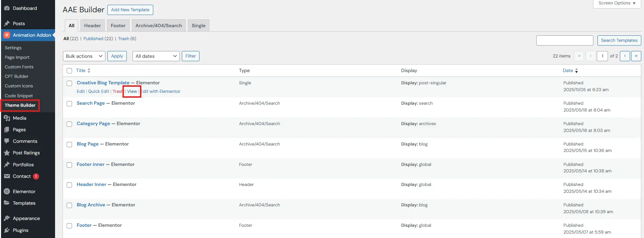Viewport: 644px width, 238px height.
Task: Click the Elementor icon in sidebar
Action: tap(7, 191)
